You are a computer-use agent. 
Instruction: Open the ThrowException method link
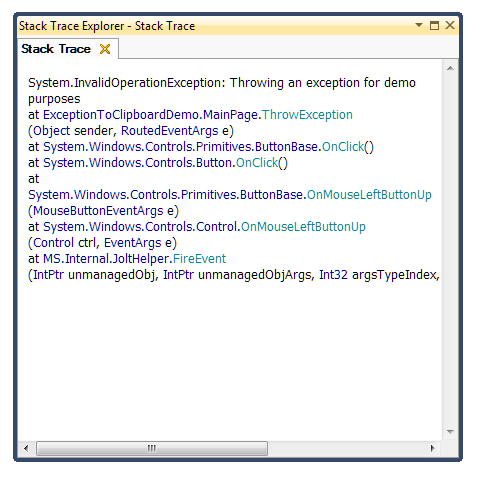pyautogui.click(x=307, y=115)
